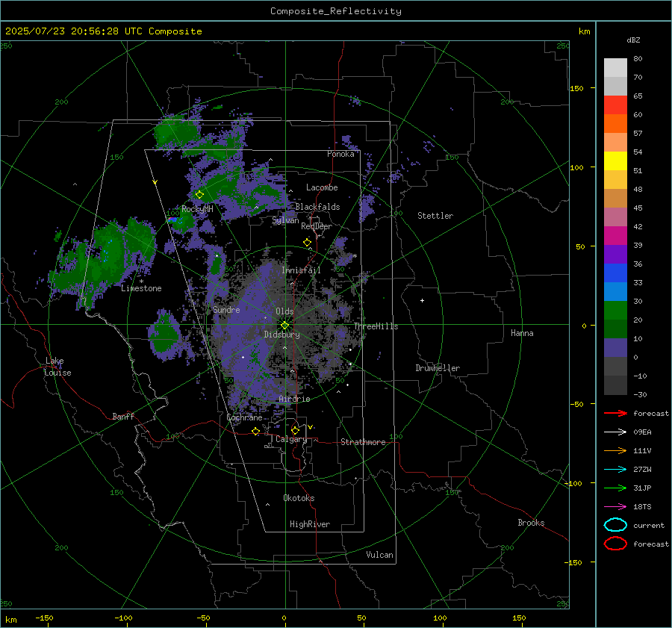Click the magenta 18TS arrow legend icon
Image resolution: width=672 pixels, height=628 pixels.
615,507
